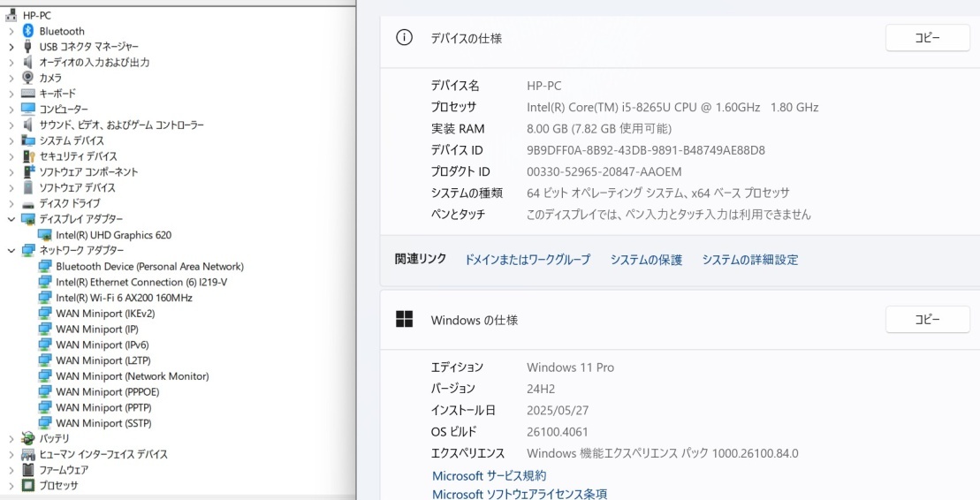Expand the システム デバイス node
The width and height of the screenshot is (980, 500).
tap(11, 140)
